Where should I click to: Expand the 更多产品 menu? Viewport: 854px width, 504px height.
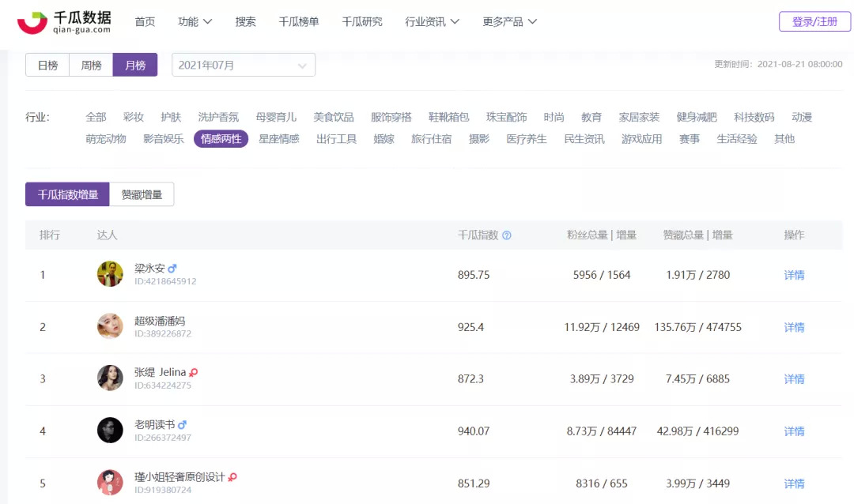click(509, 22)
